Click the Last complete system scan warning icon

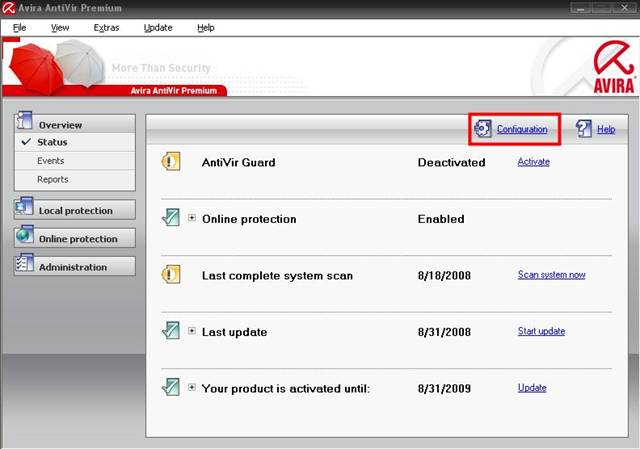coord(171,275)
